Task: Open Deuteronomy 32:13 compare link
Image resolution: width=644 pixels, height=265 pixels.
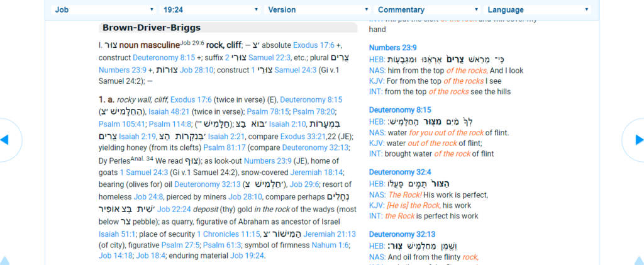Action: pos(317,149)
